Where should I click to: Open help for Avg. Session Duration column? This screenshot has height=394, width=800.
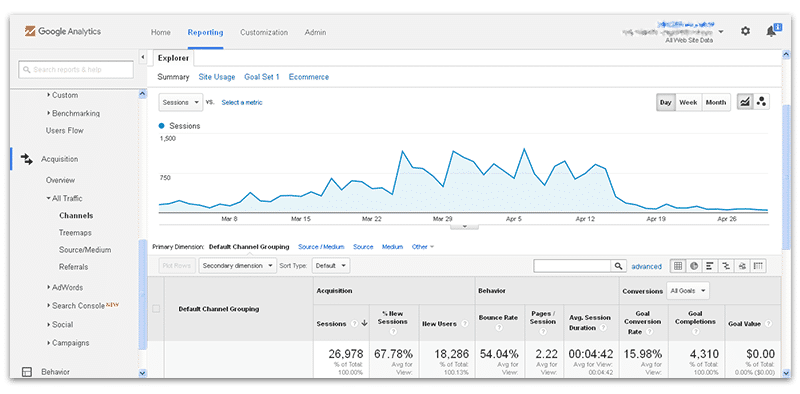point(604,328)
